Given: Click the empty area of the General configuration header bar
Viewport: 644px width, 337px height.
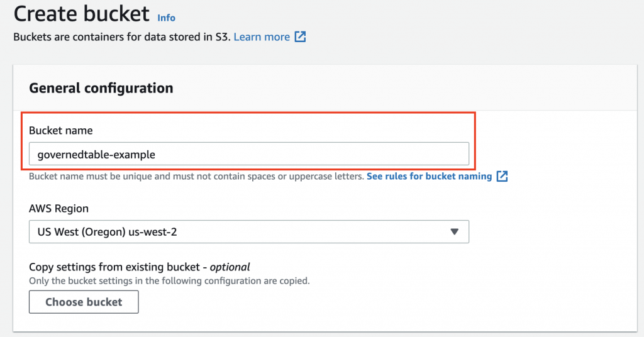Looking at the screenshot, I should [409, 88].
